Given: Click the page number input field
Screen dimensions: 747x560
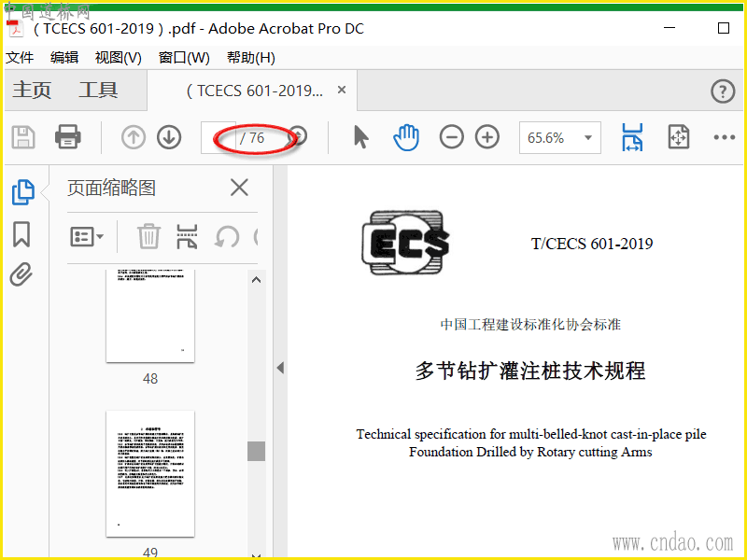Looking at the screenshot, I should point(218,137).
